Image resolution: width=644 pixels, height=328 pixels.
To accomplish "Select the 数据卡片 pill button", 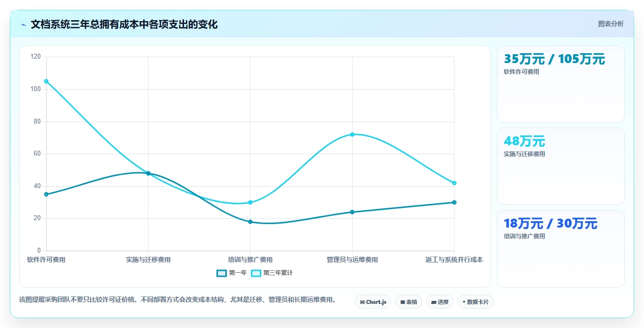I will click(x=475, y=302).
